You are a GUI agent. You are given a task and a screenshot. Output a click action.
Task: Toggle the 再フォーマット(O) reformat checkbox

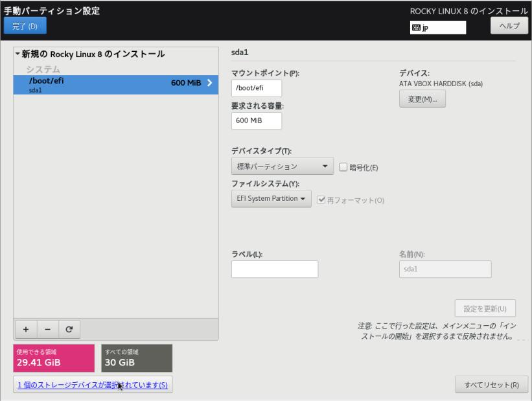tap(321, 200)
